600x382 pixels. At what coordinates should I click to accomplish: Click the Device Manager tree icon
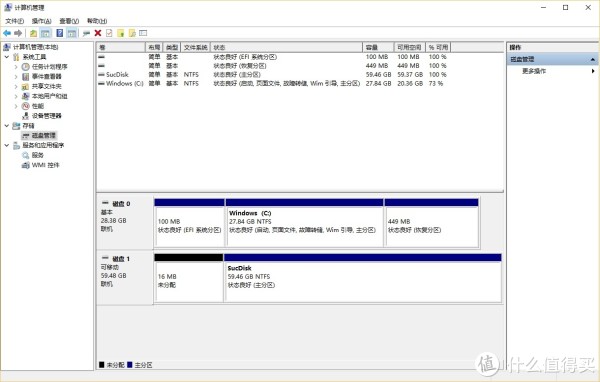tap(26, 116)
